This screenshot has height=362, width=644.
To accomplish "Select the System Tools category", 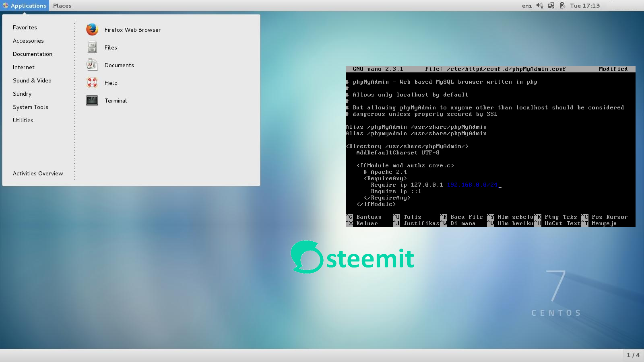I will point(31,107).
